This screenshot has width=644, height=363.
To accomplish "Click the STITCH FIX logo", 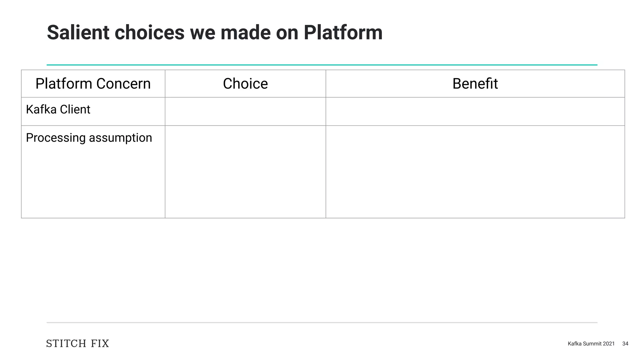I will [x=77, y=343].
